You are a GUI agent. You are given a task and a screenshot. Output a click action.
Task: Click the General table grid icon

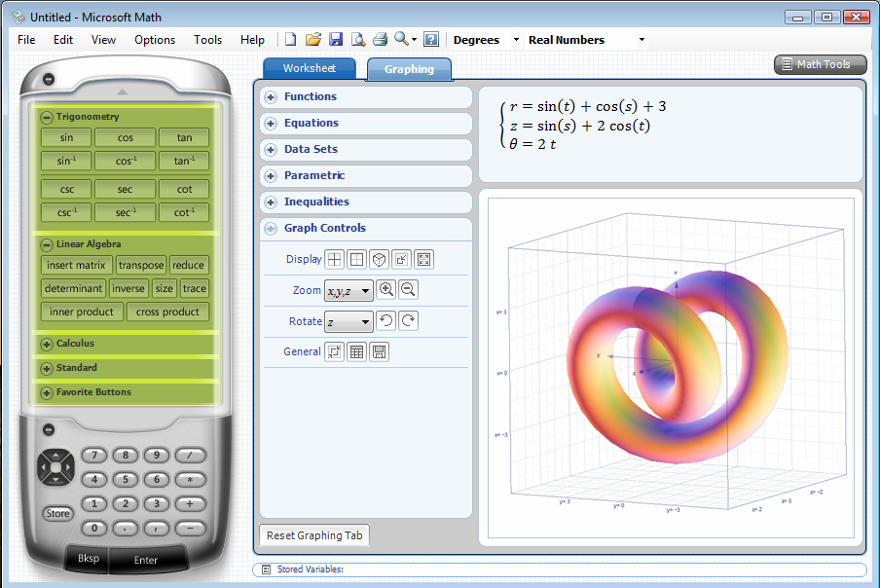pyautogui.click(x=357, y=351)
